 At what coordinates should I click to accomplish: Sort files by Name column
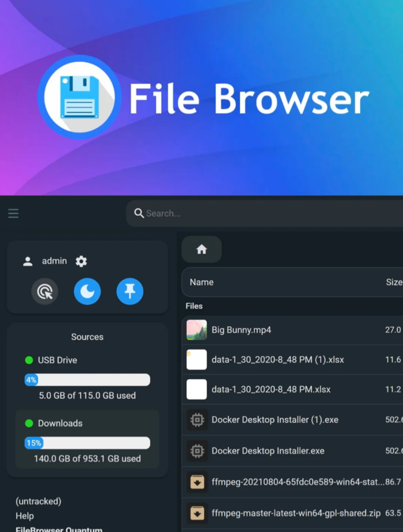pyautogui.click(x=201, y=282)
